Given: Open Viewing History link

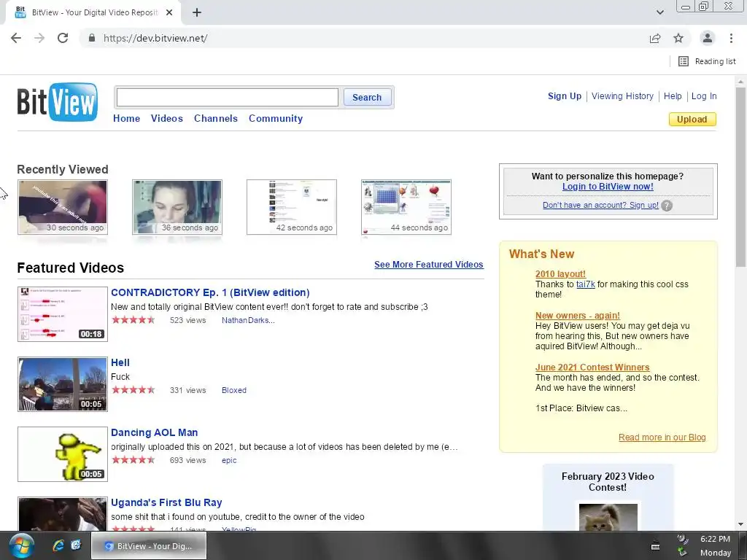Looking at the screenshot, I should point(622,96).
